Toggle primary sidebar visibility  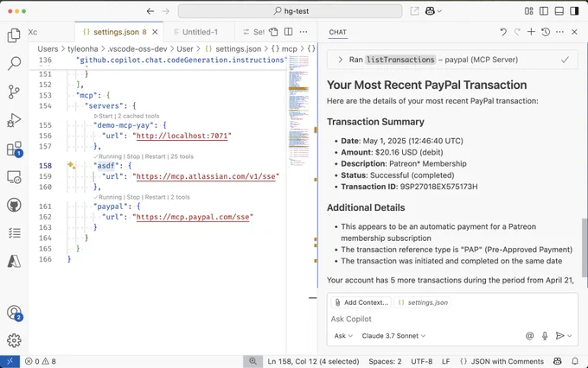pyautogui.click(x=544, y=11)
